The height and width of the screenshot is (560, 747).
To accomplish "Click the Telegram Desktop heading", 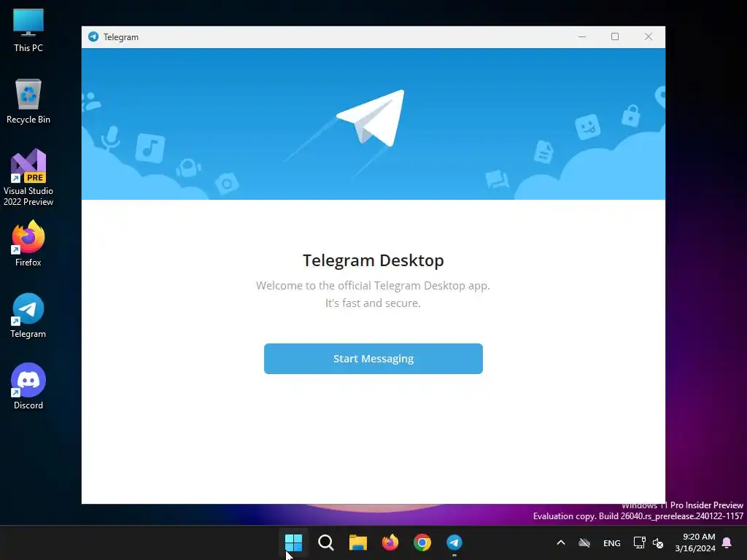I will 373,260.
